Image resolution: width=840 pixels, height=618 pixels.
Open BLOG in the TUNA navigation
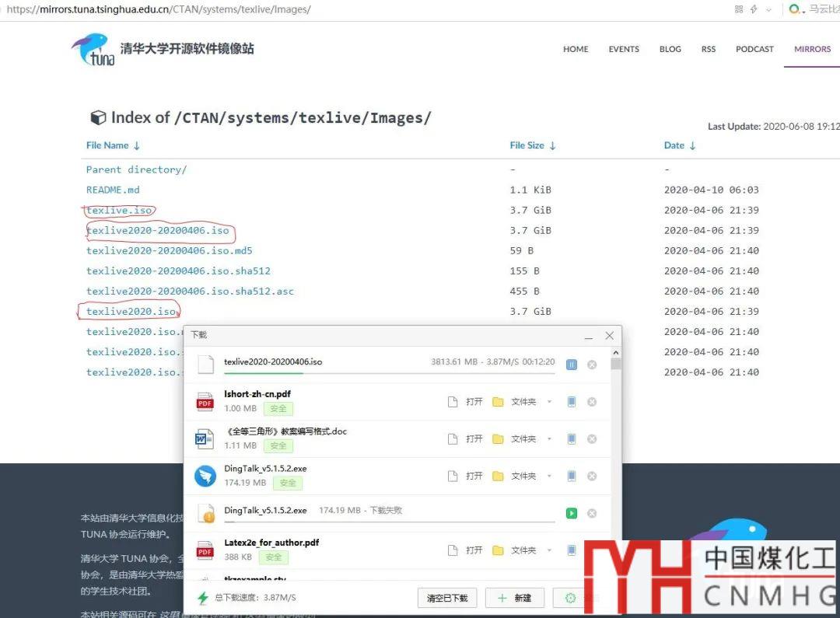(670, 49)
